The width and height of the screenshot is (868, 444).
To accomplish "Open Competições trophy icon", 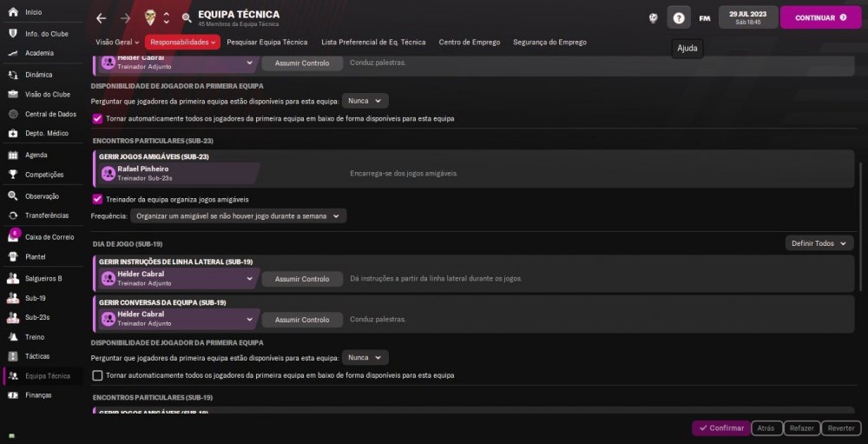I will (13, 175).
